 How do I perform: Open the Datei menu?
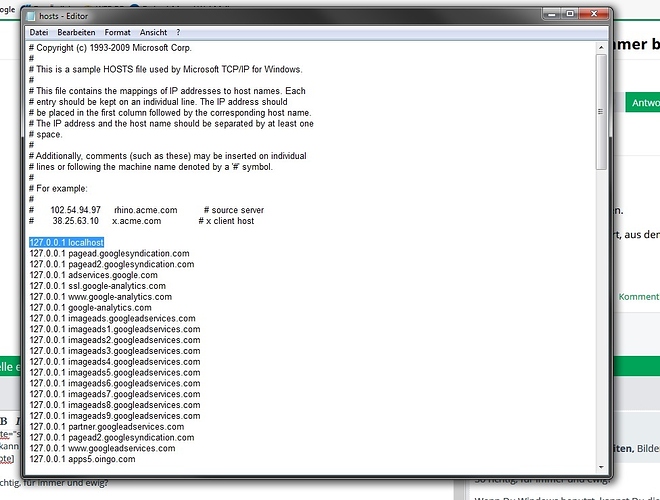point(39,32)
